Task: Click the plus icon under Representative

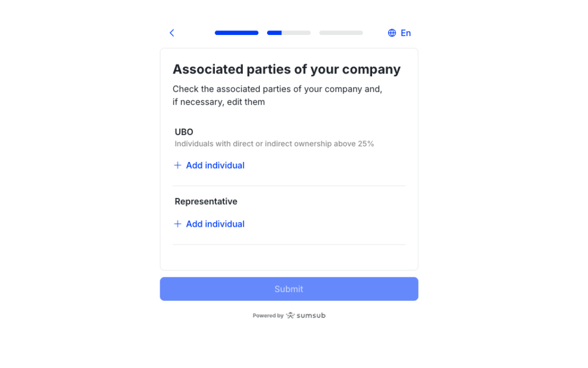Action: [177, 224]
